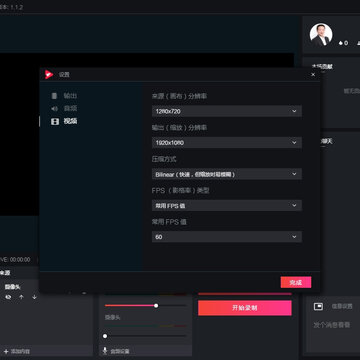Click the 完成 done button
Image resolution: width=360 pixels, height=360 pixels.
click(x=296, y=282)
